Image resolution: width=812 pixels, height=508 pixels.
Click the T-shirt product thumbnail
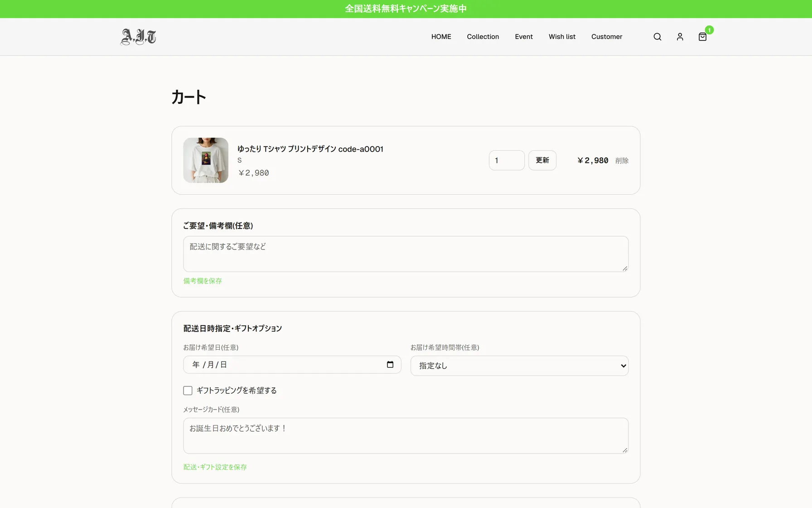point(206,160)
